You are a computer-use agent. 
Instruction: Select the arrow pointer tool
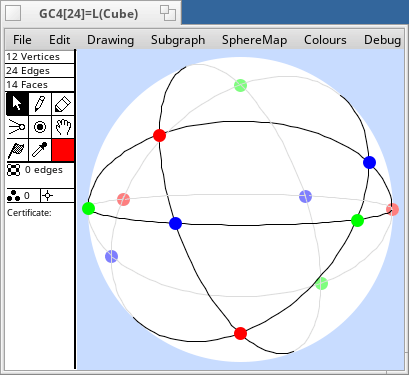[17, 104]
